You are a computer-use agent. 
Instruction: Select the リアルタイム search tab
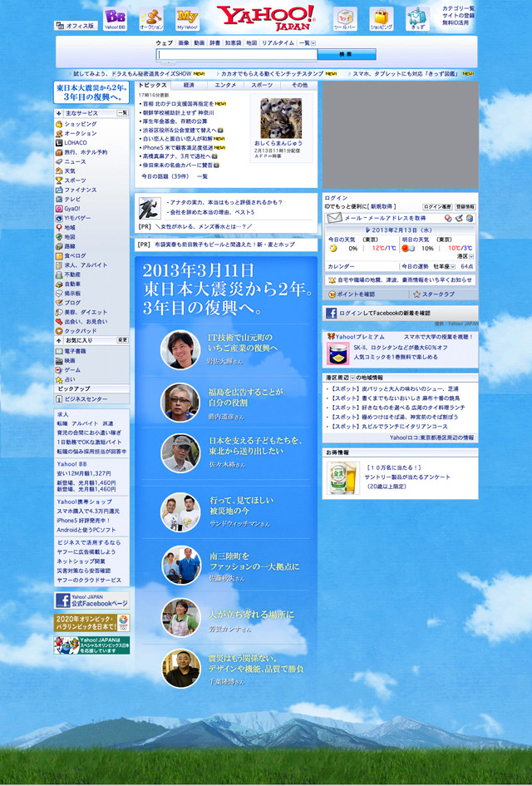click(278, 43)
